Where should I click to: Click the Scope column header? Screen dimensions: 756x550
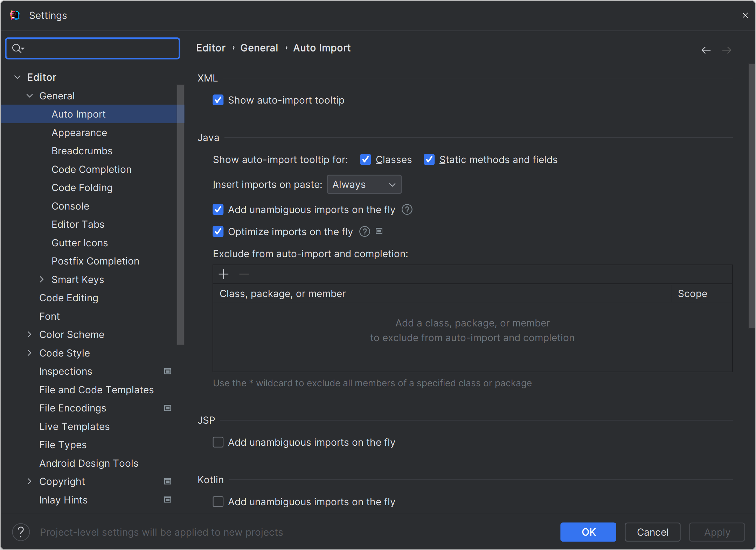[702, 294]
